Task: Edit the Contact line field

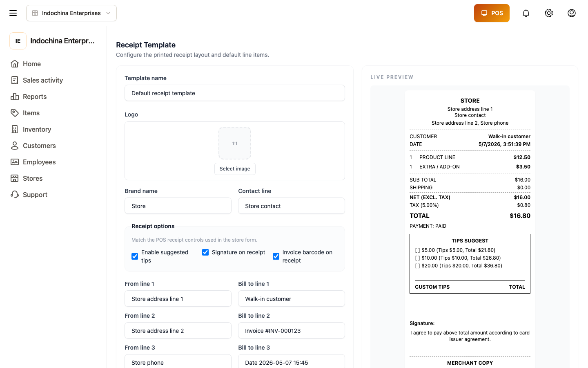Action: point(292,206)
